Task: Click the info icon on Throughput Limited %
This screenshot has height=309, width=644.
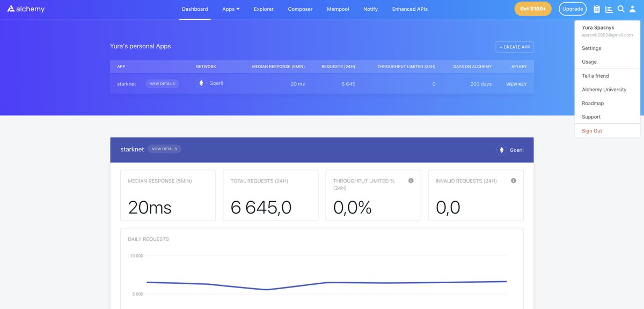Action: 411,181
